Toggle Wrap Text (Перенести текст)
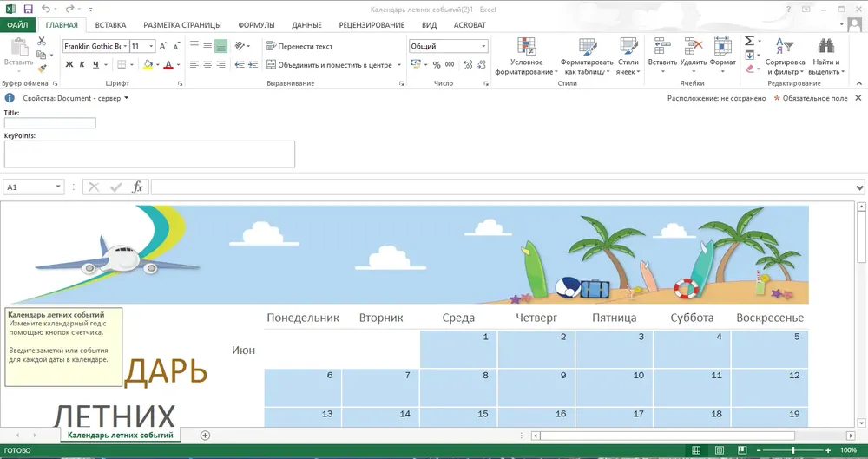 [299, 46]
